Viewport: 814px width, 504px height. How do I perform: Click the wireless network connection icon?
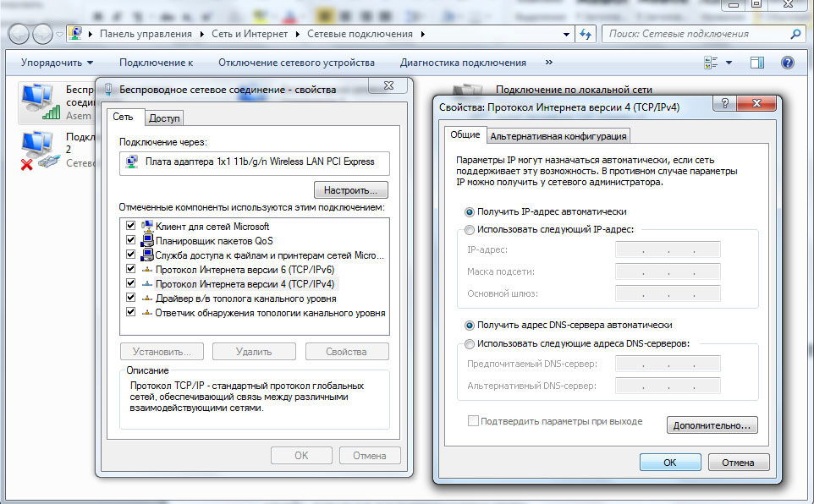pyautogui.click(x=38, y=101)
